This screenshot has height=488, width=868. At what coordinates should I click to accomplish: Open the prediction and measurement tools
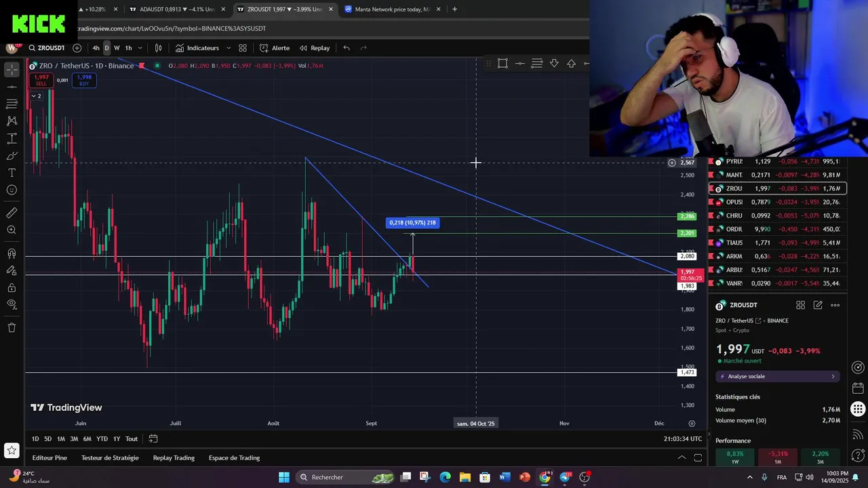point(12,138)
